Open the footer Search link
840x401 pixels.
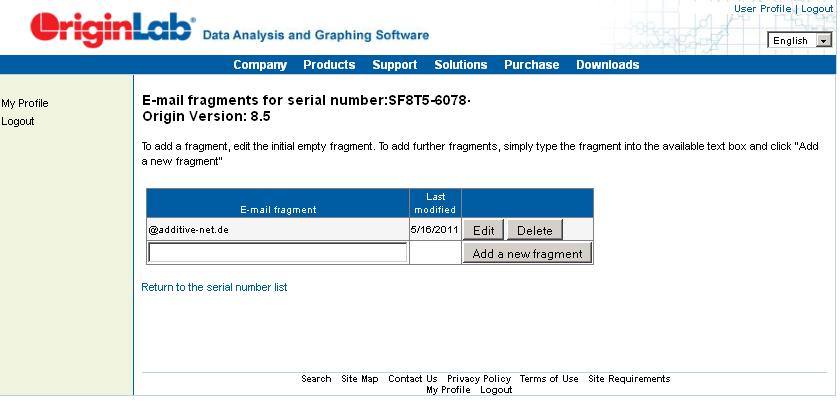[316, 379]
